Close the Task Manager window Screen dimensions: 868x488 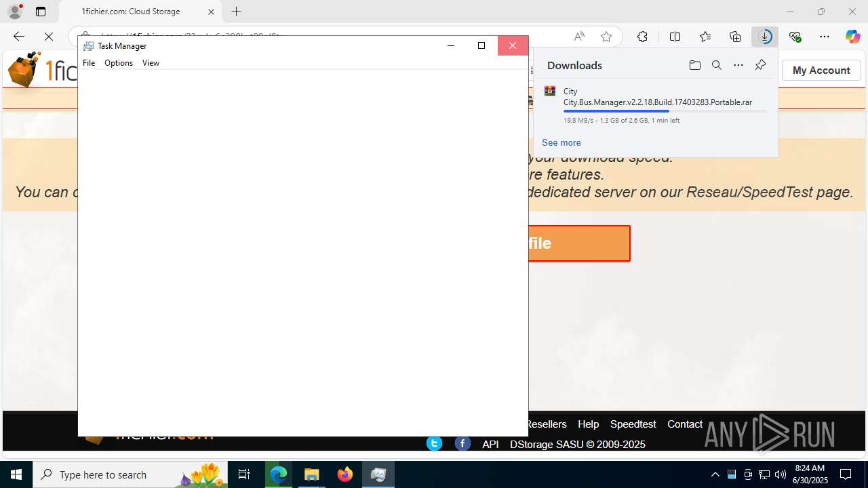513,45
